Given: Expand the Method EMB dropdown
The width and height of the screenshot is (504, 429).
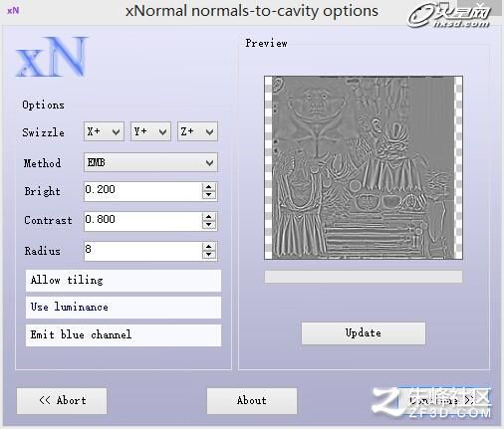Looking at the screenshot, I should (150, 162).
